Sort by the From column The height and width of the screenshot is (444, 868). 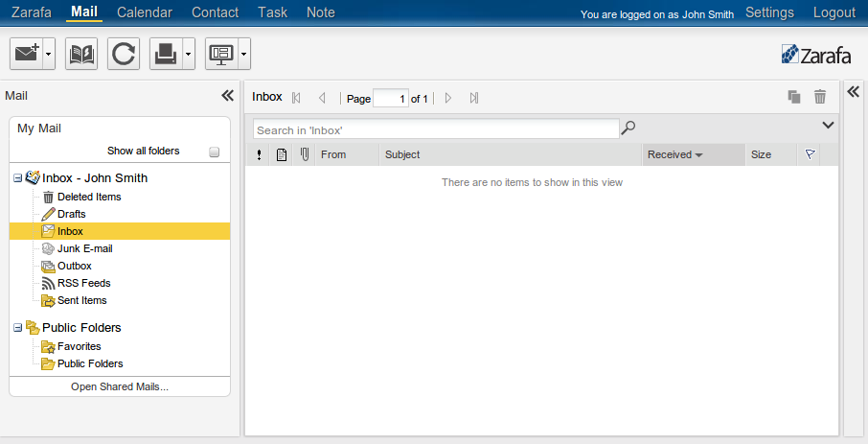coord(347,154)
